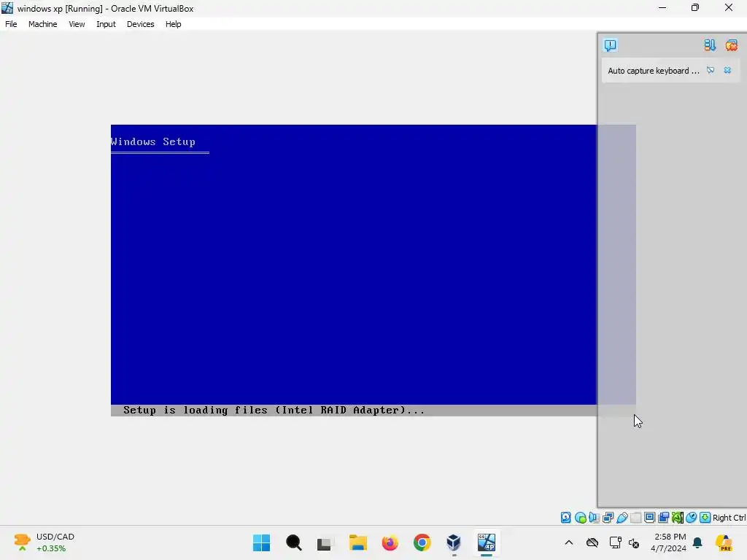
Task: Click the recording status icon
Action: pyautogui.click(x=663, y=518)
